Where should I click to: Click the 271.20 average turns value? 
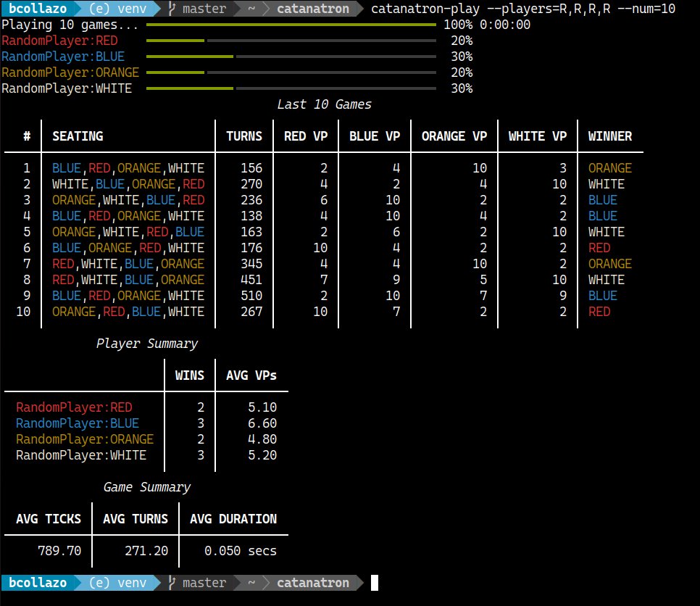(x=146, y=551)
